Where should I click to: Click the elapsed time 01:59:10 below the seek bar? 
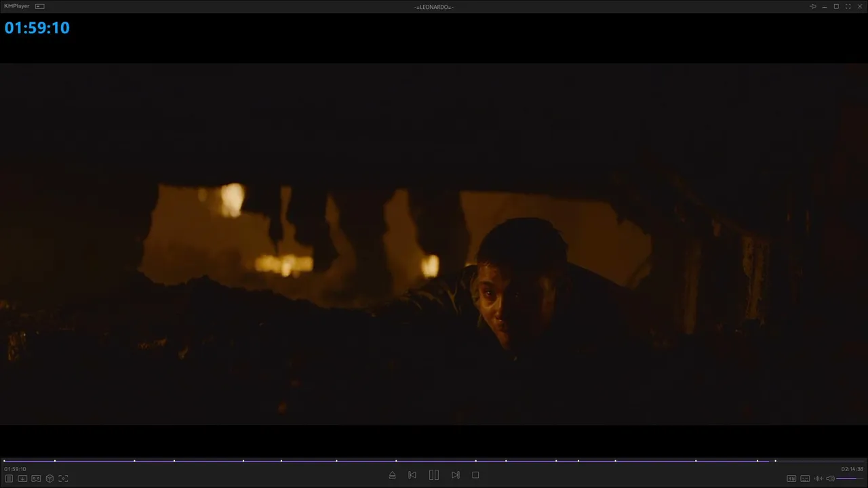pos(15,469)
